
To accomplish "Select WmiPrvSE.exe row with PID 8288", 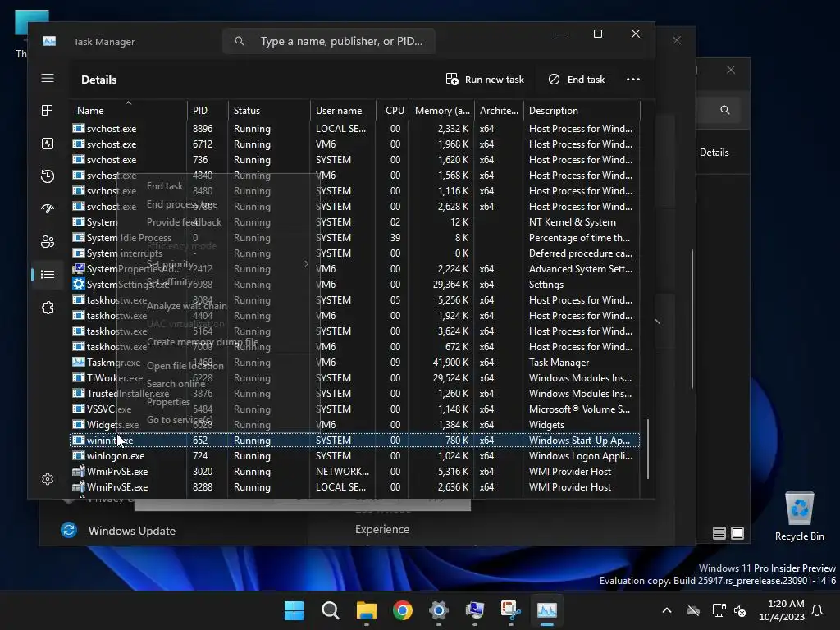I will point(354,487).
